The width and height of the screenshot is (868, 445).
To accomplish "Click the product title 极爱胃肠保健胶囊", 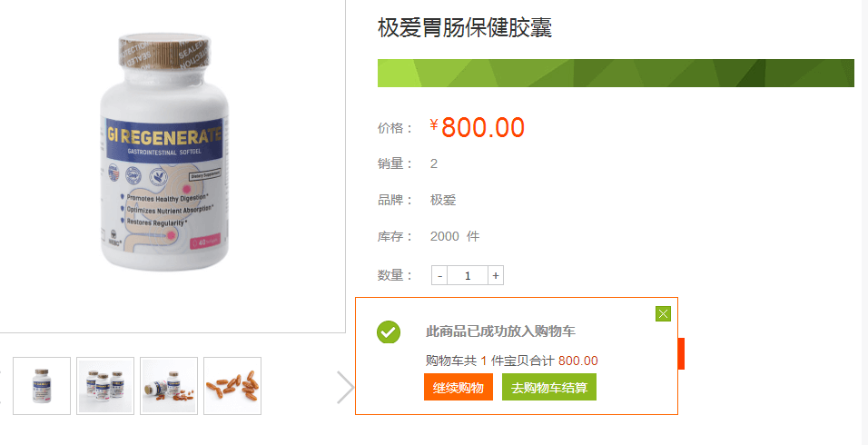I will point(465,27).
